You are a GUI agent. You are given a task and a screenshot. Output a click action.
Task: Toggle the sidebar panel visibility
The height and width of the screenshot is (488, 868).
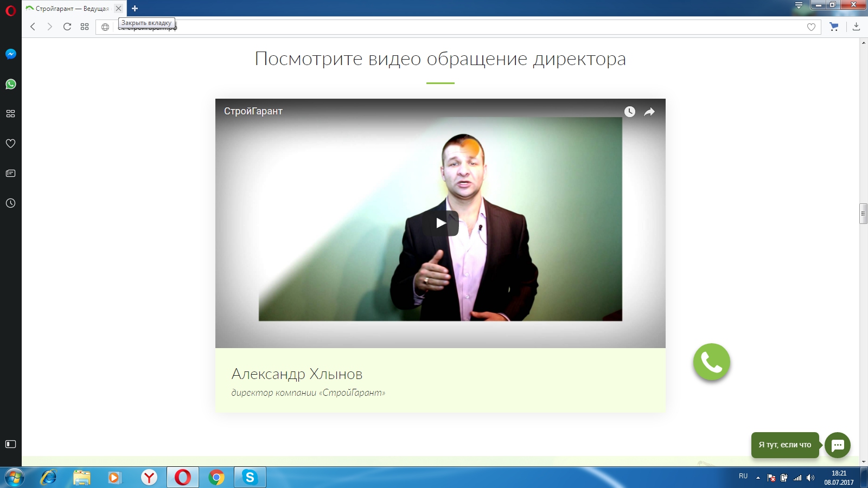click(10, 444)
